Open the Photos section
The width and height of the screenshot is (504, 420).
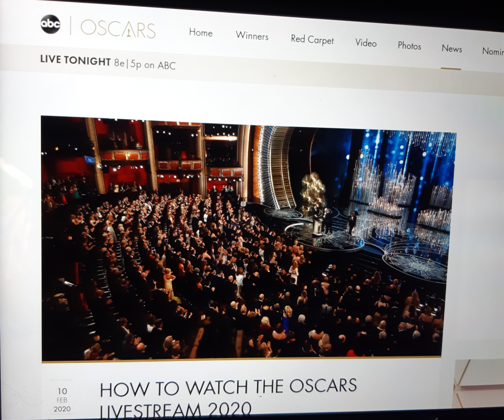coord(409,46)
